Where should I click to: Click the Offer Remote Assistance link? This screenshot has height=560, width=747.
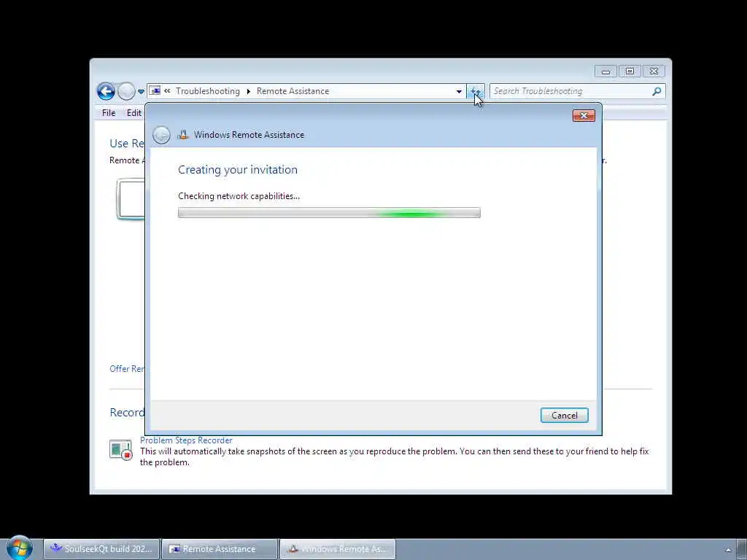pyautogui.click(x=127, y=368)
